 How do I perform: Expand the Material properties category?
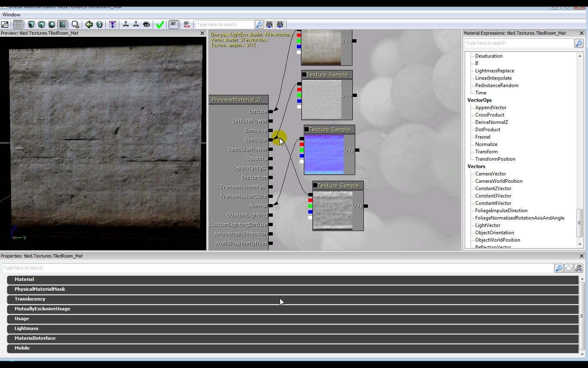[x=293, y=280]
